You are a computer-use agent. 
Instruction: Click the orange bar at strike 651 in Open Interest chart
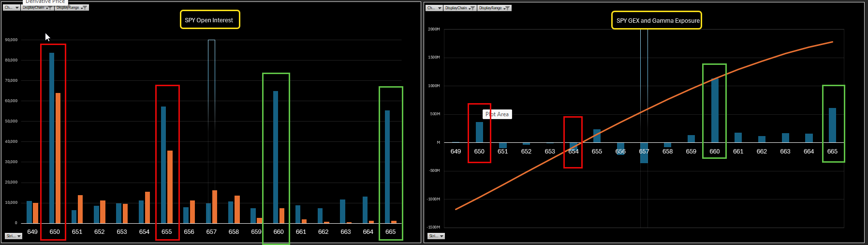pos(80,209)
